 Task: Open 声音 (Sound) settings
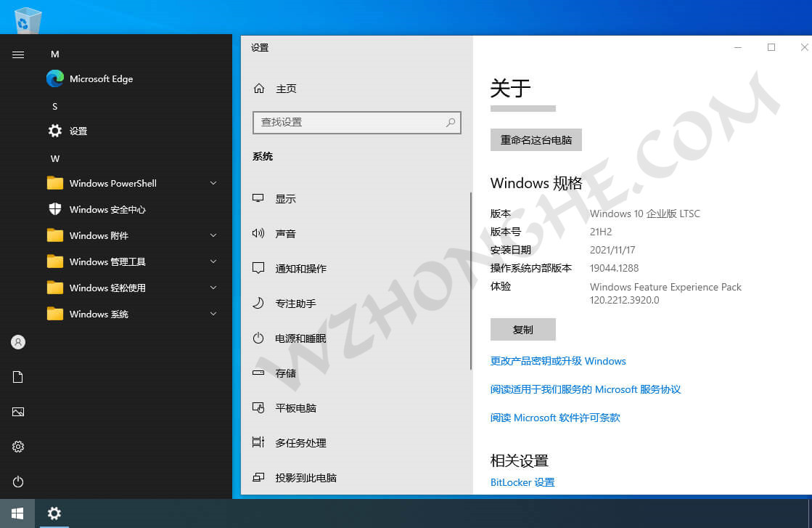287,233
